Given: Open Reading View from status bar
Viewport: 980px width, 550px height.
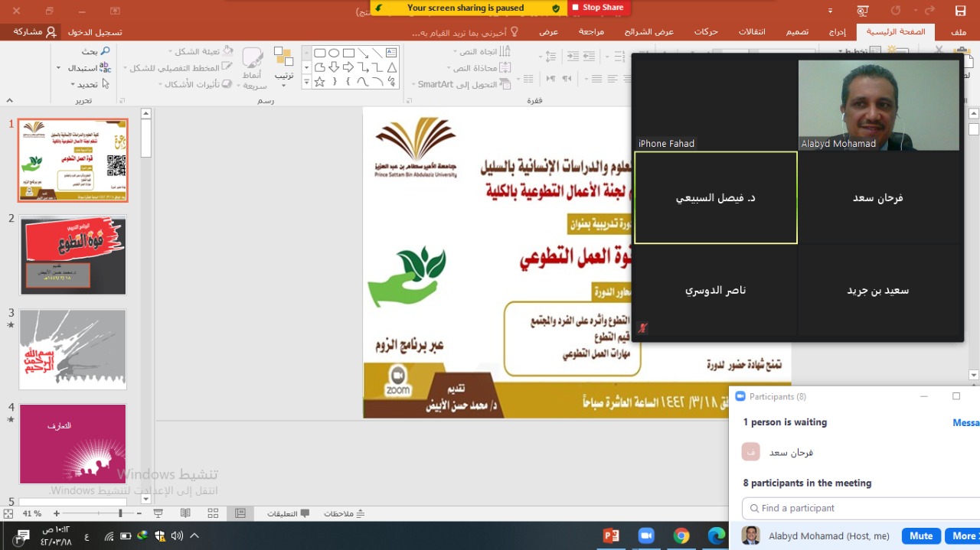Looking at the screenshot, I should [x=185, y=513].
